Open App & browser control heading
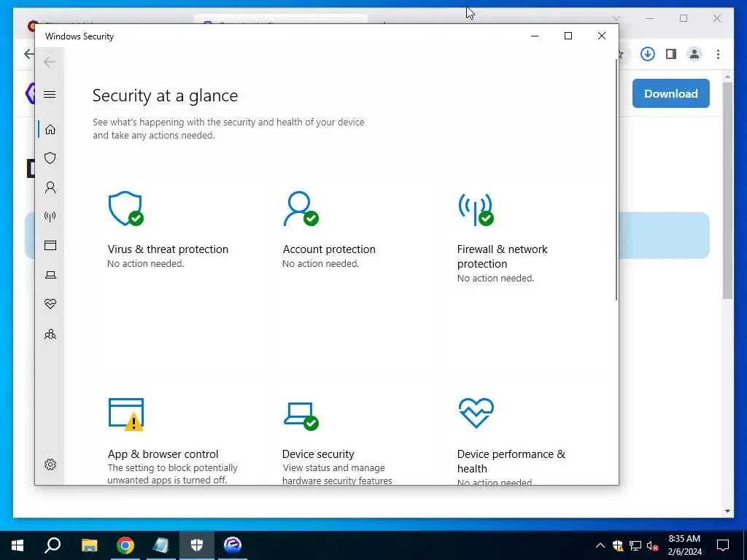 (163, 454)
